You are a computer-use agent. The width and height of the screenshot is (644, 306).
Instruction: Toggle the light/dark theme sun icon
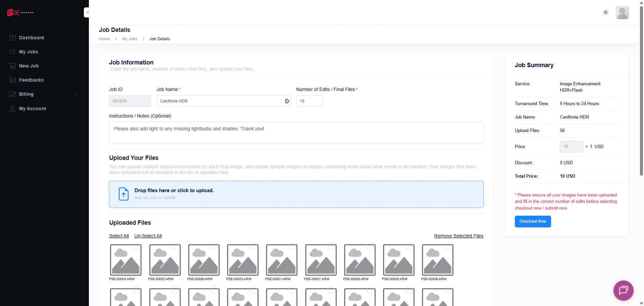coord(605,12)
